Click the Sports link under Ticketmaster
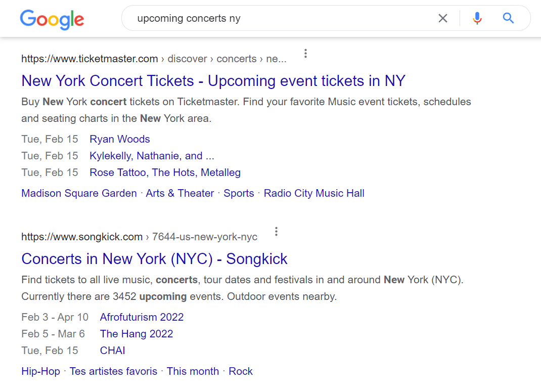Screen dimensions: 541x392 (x=239, y=193)
